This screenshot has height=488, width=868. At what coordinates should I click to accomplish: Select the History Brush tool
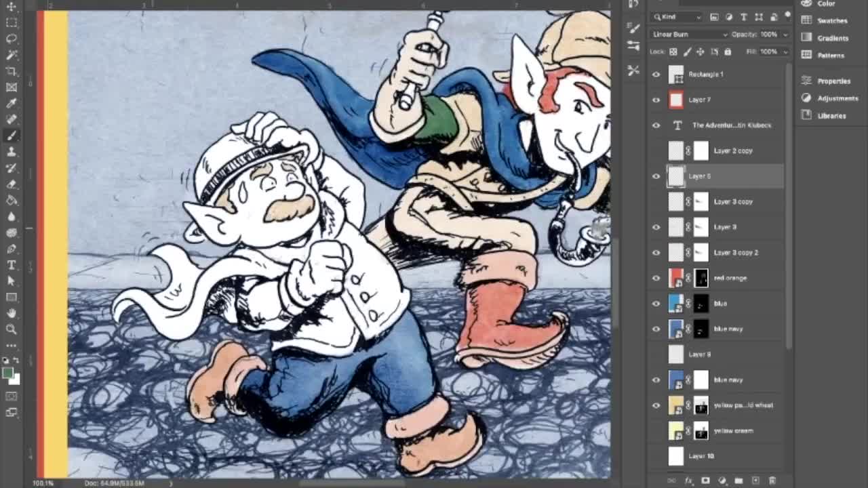click(12, 168)
